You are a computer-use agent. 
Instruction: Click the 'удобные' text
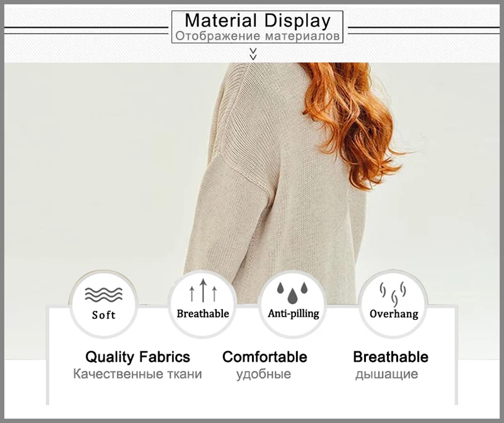pyautogui.click(x=263, y=375)
